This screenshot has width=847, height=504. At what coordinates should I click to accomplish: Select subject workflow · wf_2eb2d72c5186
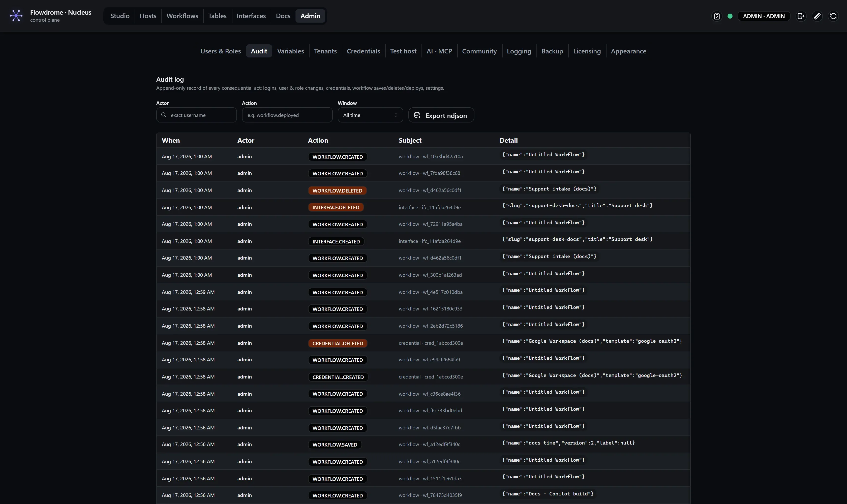431,326
